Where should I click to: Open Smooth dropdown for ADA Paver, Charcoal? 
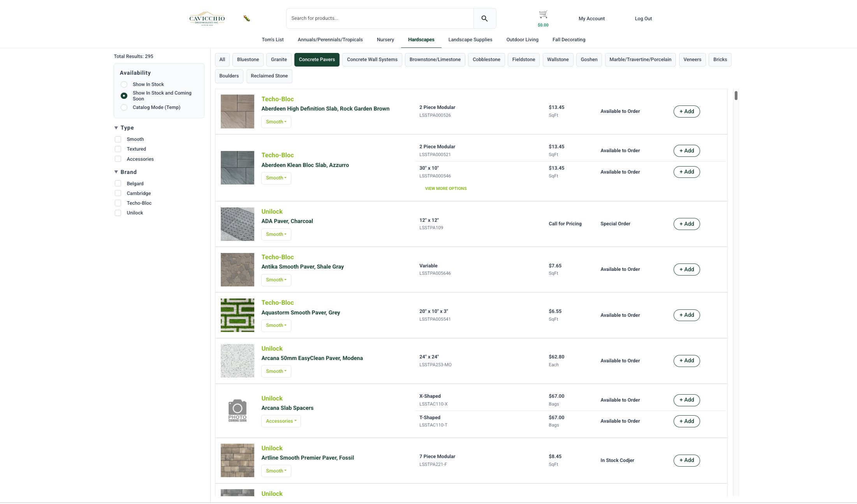pyautogui.click(x=276, y=234)
